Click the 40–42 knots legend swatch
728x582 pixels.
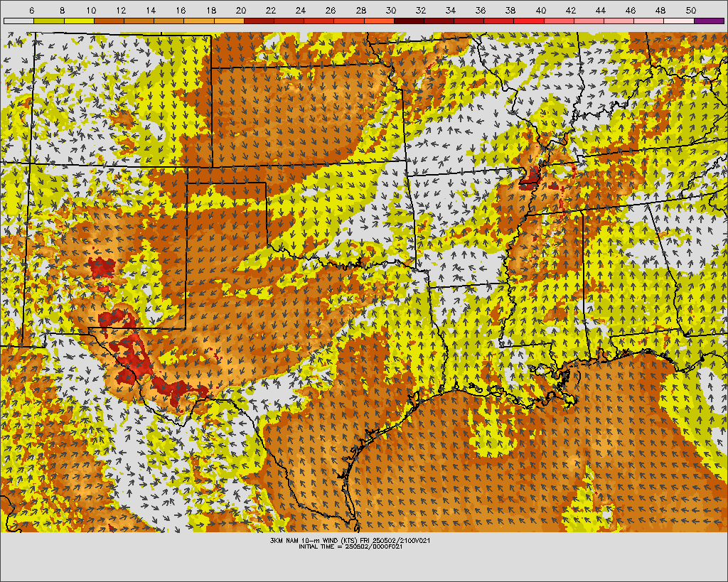coord(559,21)
